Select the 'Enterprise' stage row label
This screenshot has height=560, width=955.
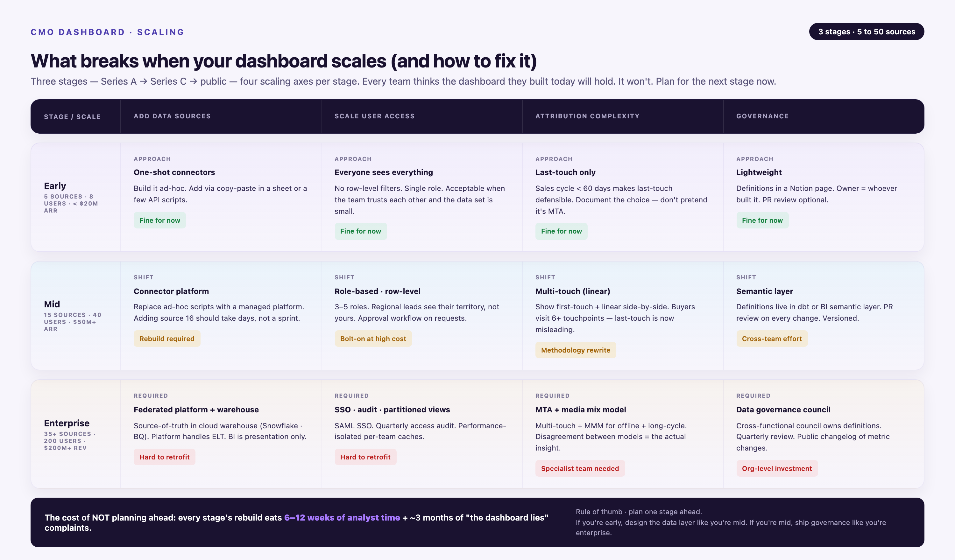click(x=67, y=423)
